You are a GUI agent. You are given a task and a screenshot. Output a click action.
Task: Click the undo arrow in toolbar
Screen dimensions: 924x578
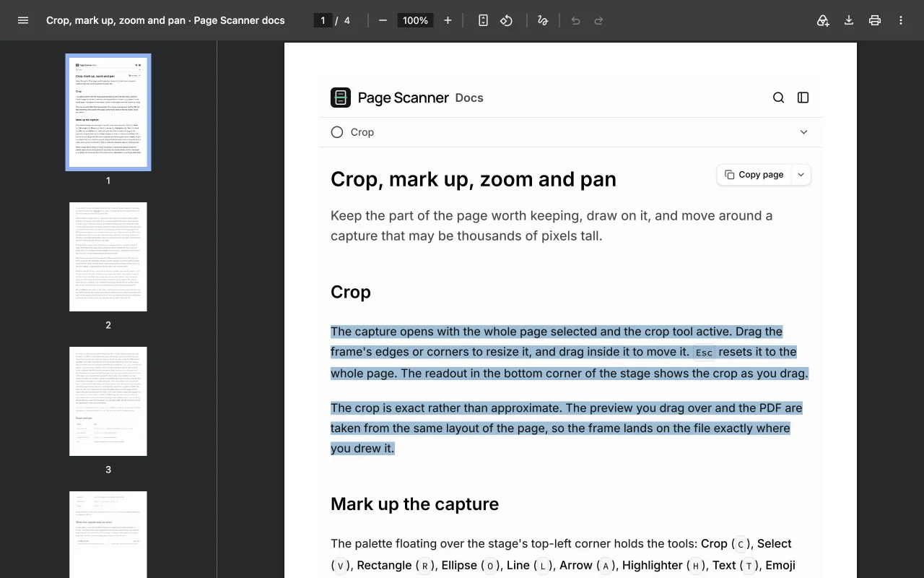[575, 20]
